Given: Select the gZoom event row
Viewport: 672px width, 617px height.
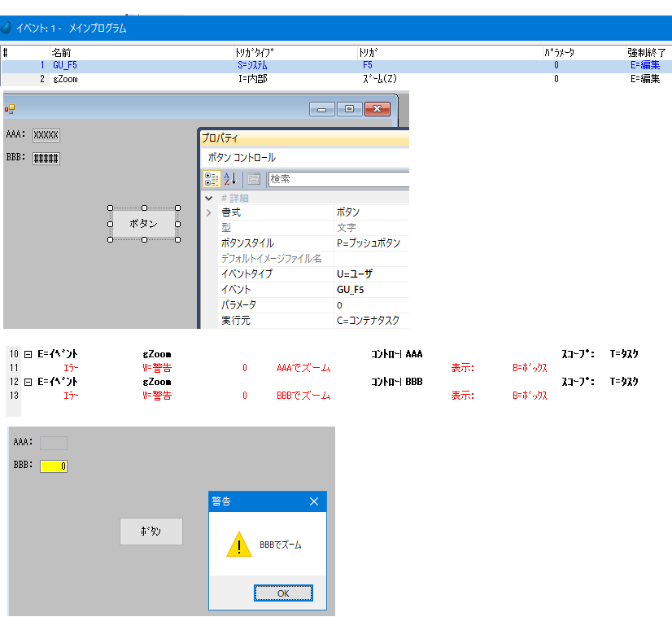Looking at the screenshot, I should coord(65,79).
